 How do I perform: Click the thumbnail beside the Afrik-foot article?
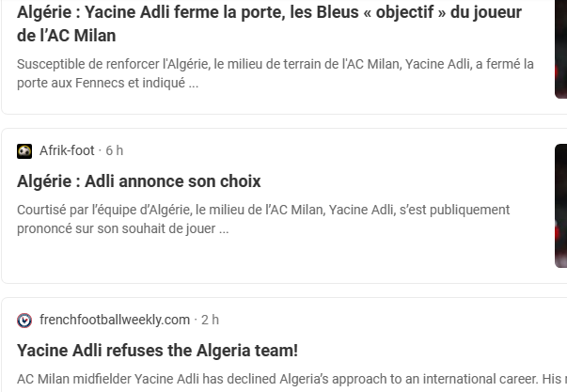click(560, 207)
